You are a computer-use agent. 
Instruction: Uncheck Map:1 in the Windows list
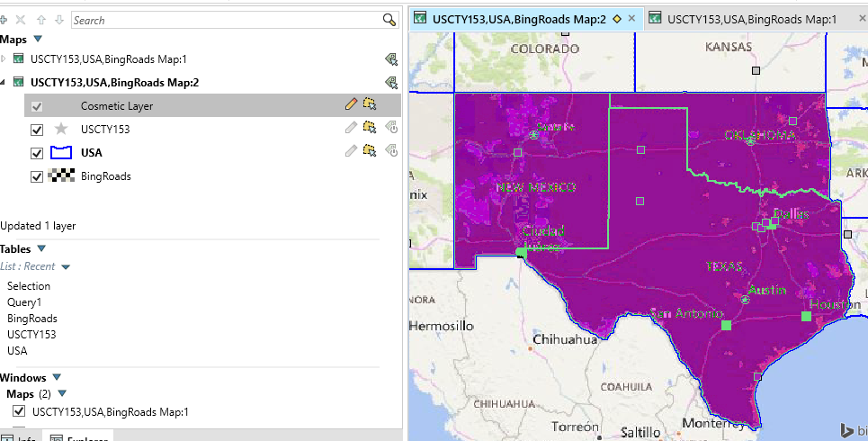point(20,411)
